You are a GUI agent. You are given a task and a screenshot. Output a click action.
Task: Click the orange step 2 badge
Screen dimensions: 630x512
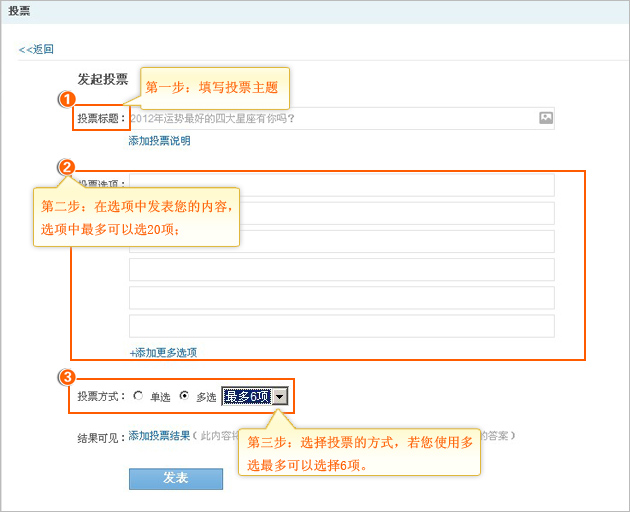[68, 167]
